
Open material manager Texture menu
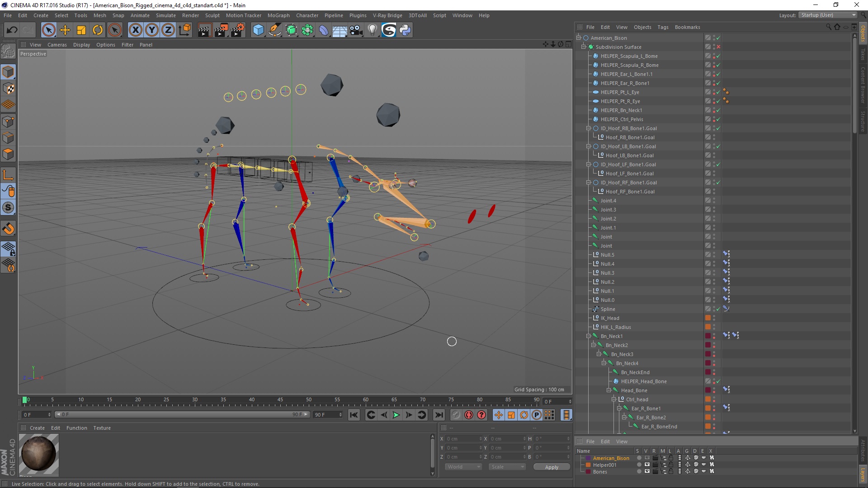pos(102,428)
